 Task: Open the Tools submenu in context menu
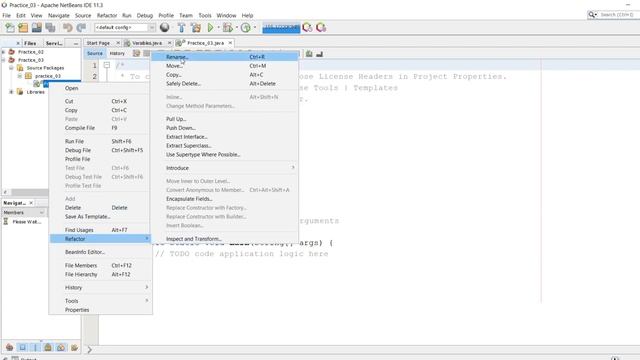(100, 301)
